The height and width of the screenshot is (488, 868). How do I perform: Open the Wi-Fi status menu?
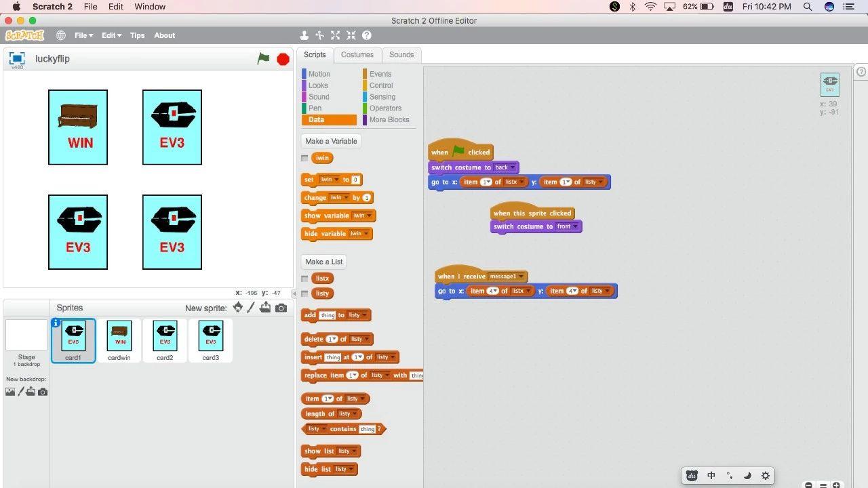(x=651, y=6)
